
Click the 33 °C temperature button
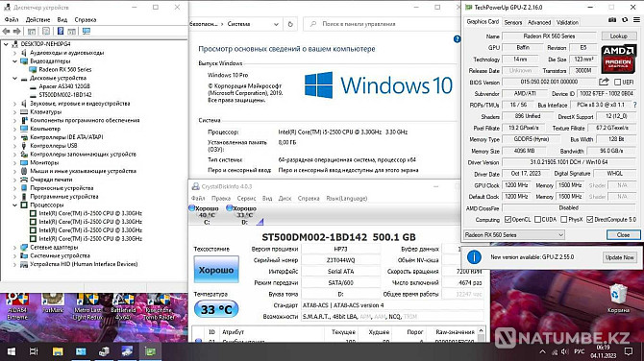(x=216, y=309)
